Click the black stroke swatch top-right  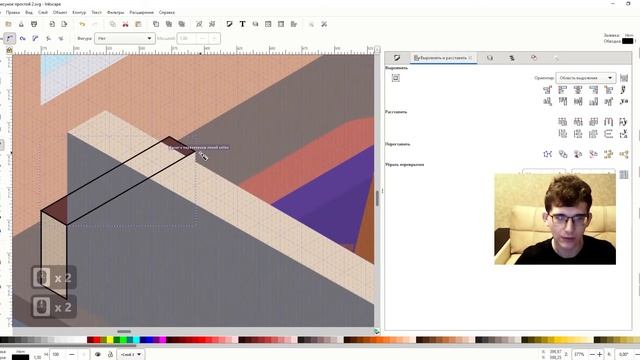coord(628,41)
